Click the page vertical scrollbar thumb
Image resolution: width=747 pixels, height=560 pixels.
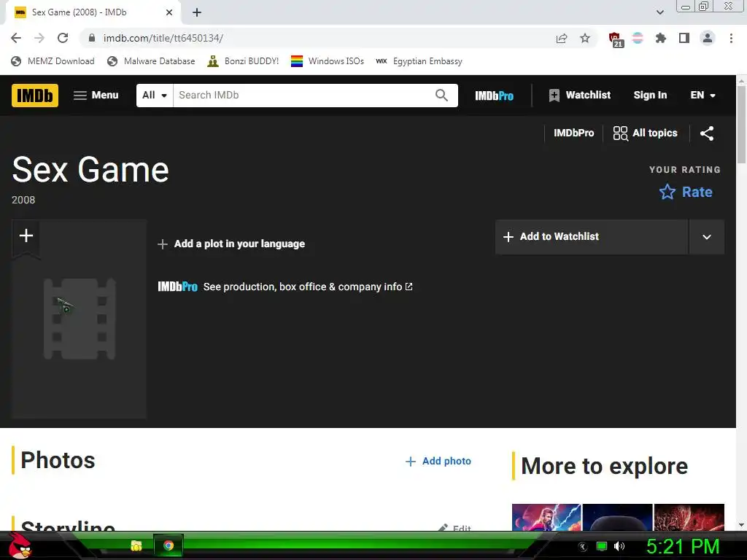[741, 125]
